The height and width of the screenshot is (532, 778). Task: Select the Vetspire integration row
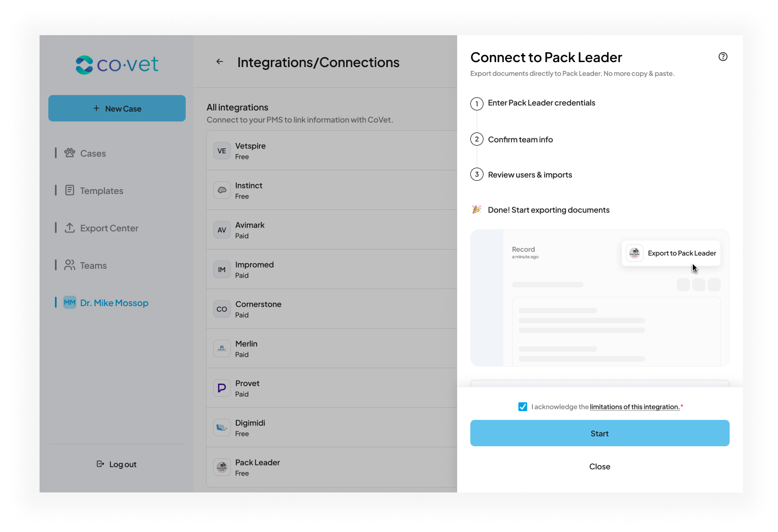click(332, 151)
